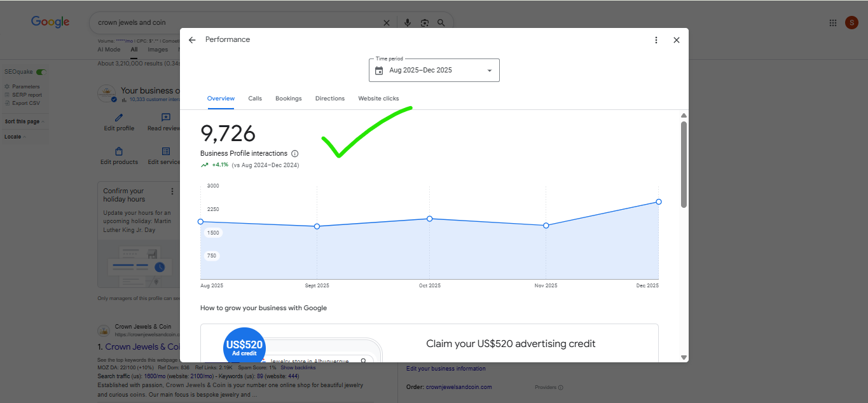Click the info icon beside Business Profile interactions
This screenshot has height=403, width=868.
click(x=294, y=154)
